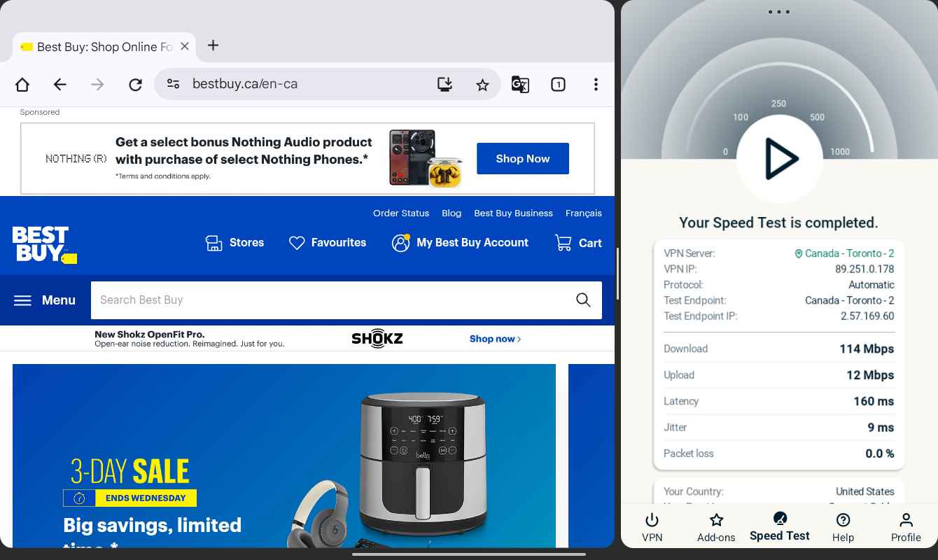Open Profile tab

click(x=906, y=528)
